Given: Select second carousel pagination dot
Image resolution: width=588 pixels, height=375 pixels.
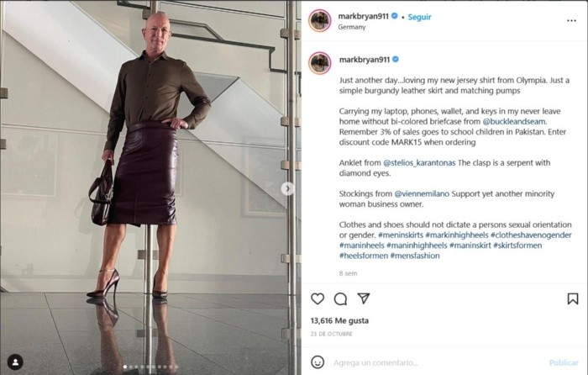Looking at the screenshot, I should [x=130, y=367].
